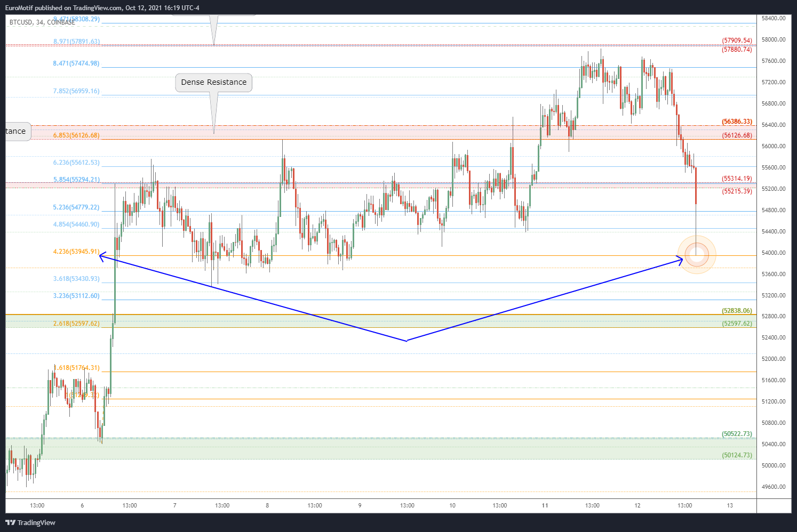Viewport: 797px width, 532px height.
Task: Select Fibonacci label 8.971(57891.63)
Action: pyautogui.click(x=76, y=42)
